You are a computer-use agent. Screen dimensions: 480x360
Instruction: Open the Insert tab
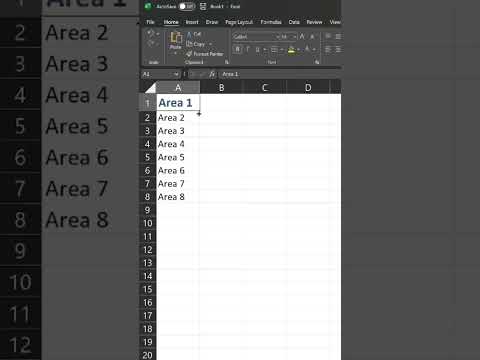click(192, 22)
